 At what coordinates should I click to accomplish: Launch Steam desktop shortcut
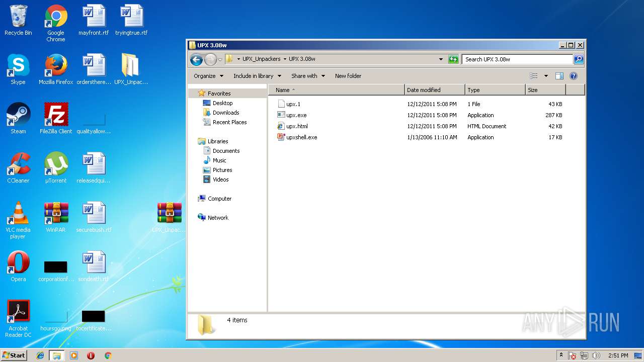pyautogui.click(x=18, y=119)
